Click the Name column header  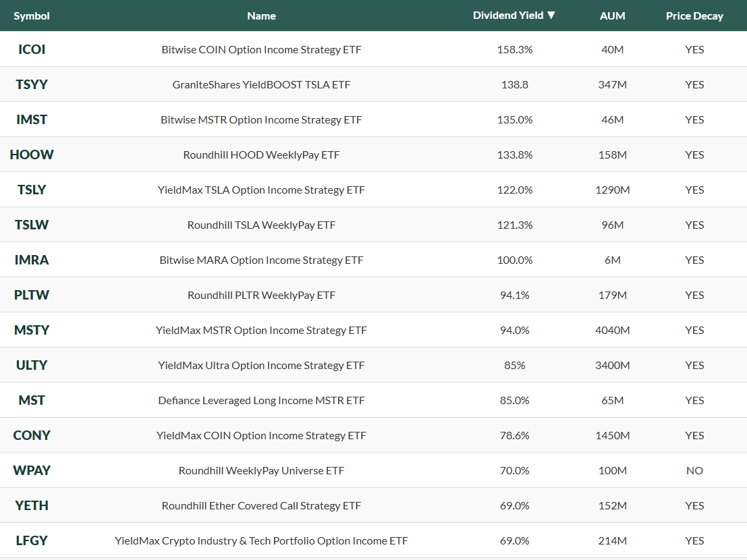pyautogui.click(x=261, y=16)
